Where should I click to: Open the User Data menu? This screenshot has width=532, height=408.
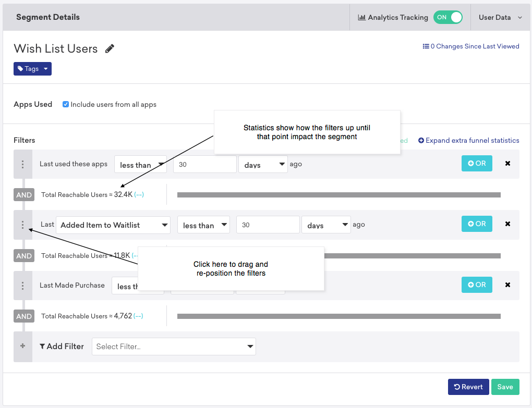point(498,17)
